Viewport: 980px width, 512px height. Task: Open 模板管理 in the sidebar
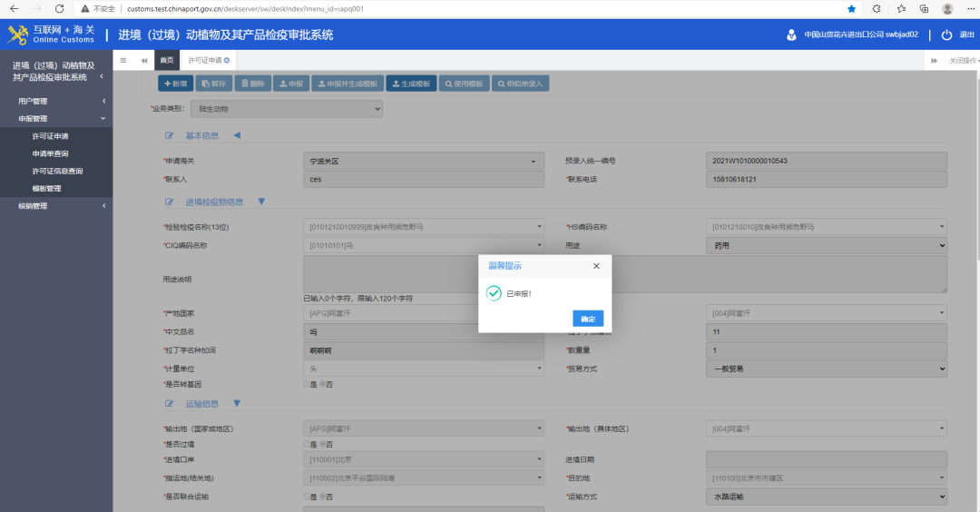(x=47, y=189)
